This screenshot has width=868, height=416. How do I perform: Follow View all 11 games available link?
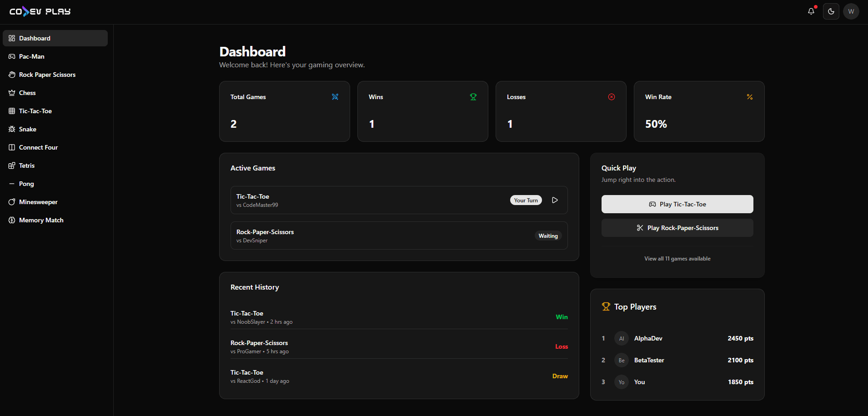pyautogui.click(x=677, y=259)
